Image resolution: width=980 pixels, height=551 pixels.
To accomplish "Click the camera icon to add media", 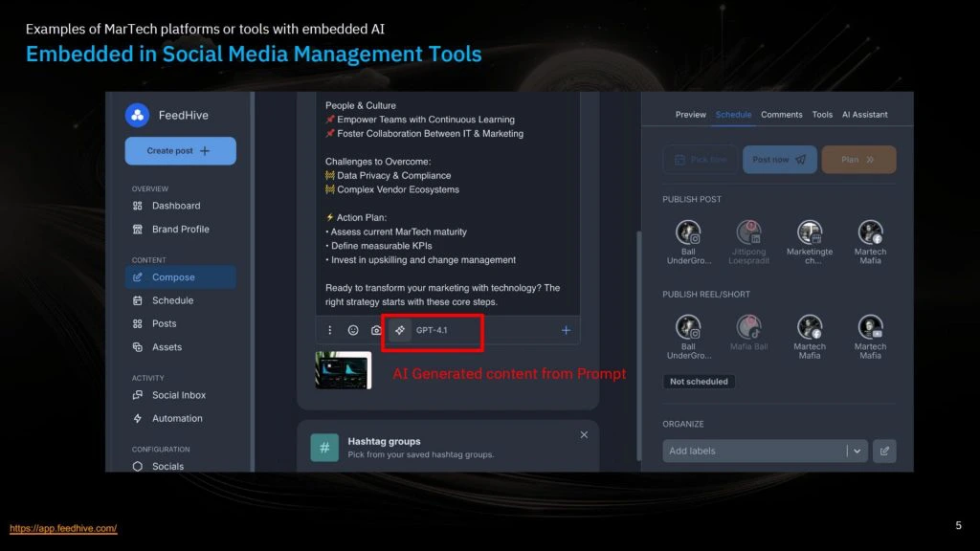I will (x=376, y=330).
